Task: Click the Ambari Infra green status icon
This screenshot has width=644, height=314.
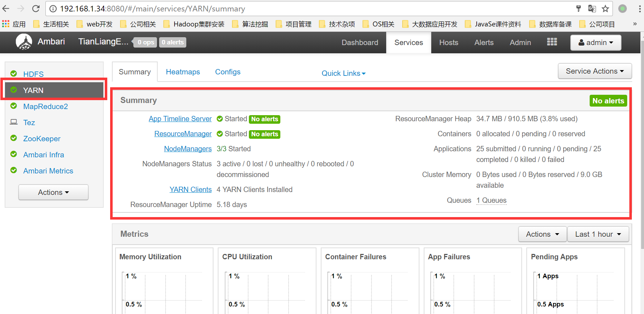Action: click(14, 154)
